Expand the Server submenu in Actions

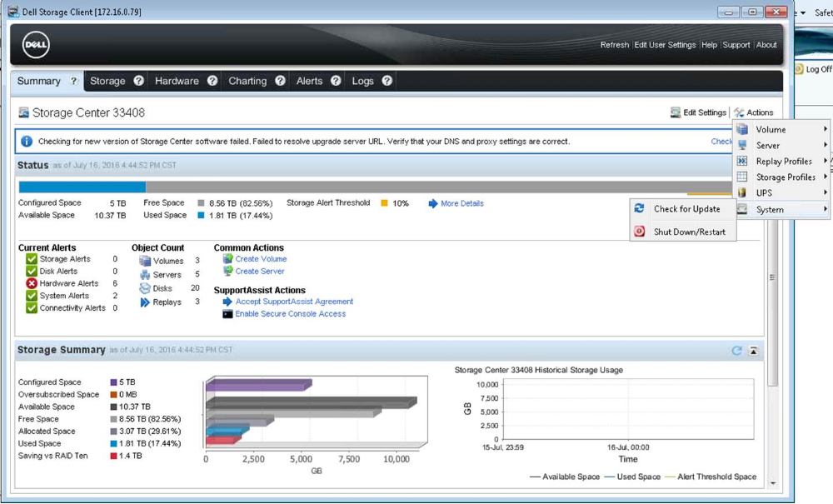[782, 145]
